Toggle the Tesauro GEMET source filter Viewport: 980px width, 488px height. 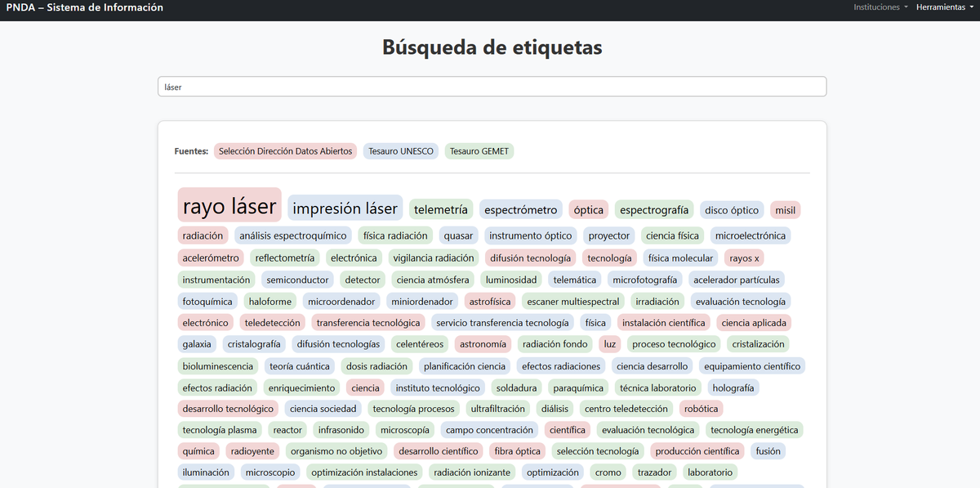pyautogui.click(x=479, y=151)
